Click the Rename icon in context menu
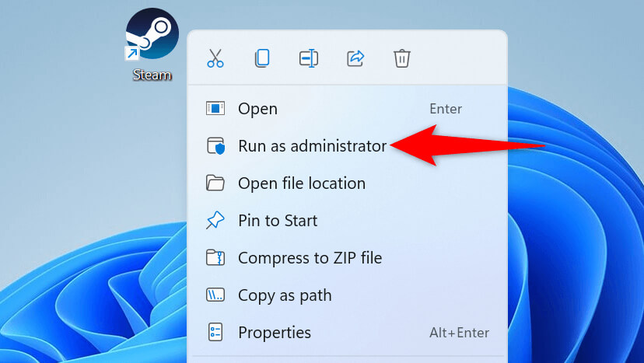 tap(309, 58)
